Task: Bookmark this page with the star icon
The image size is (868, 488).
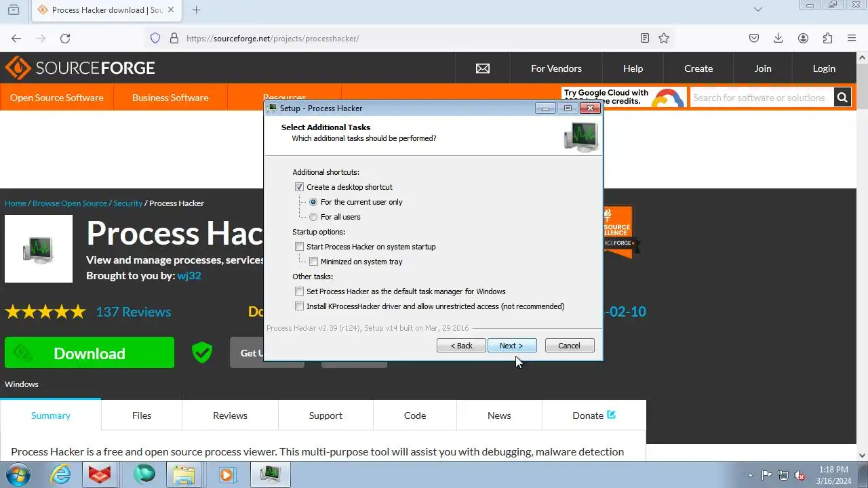Action: [x=664, y=39]
